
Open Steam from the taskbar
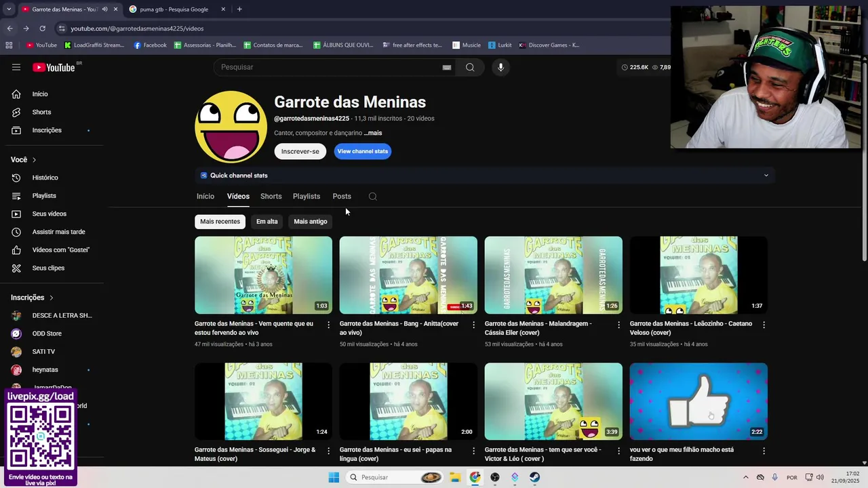[535, 477]
